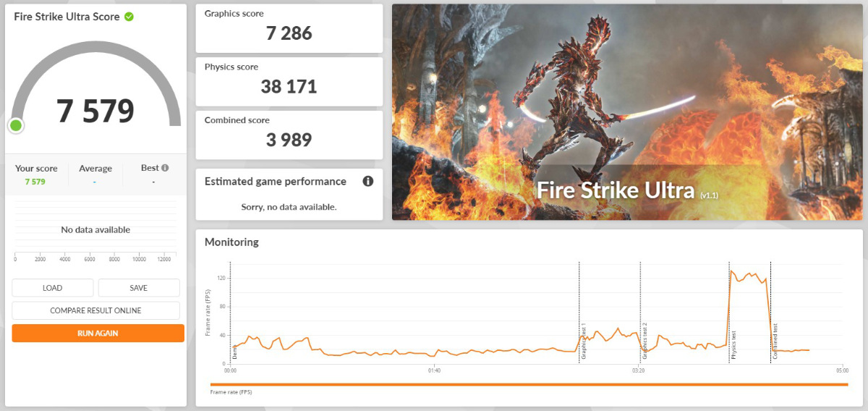The width and height of the screenshot is (868, 411).
Task: Click the large 7 579 gauge score
Action: 95,111
